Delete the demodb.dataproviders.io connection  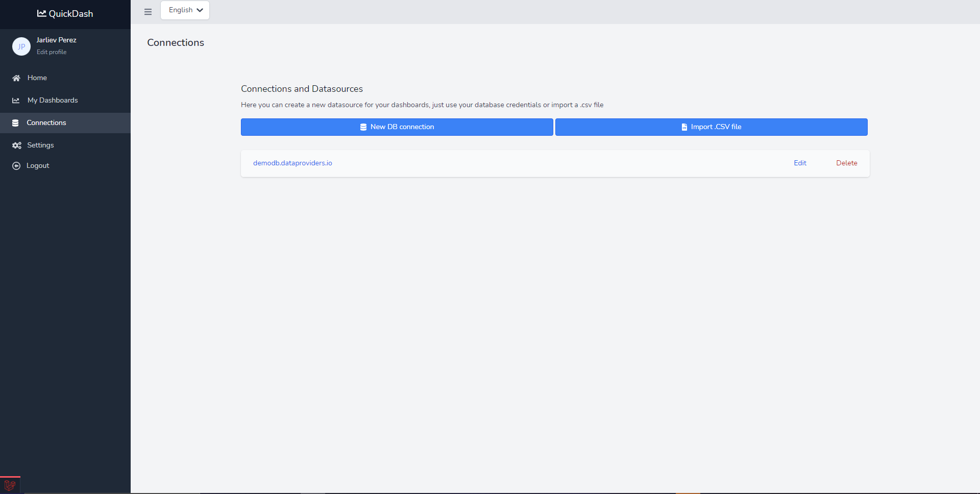point(846,163)
